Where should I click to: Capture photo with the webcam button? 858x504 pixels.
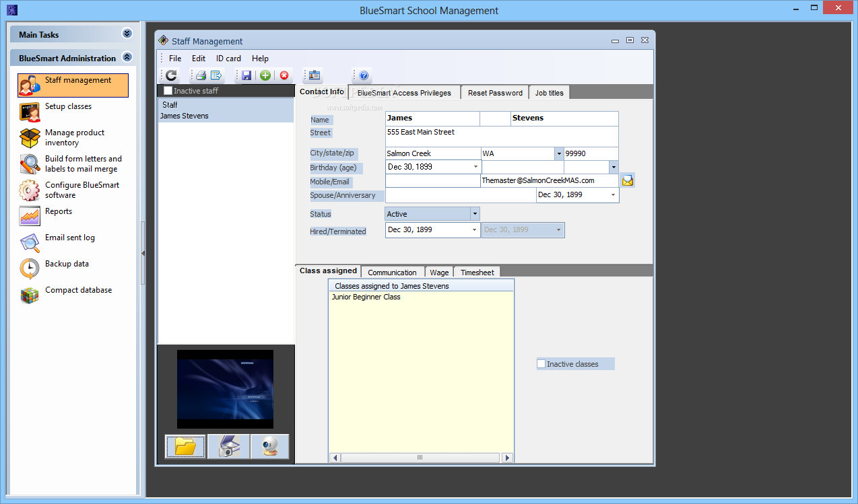pos(270,446)
